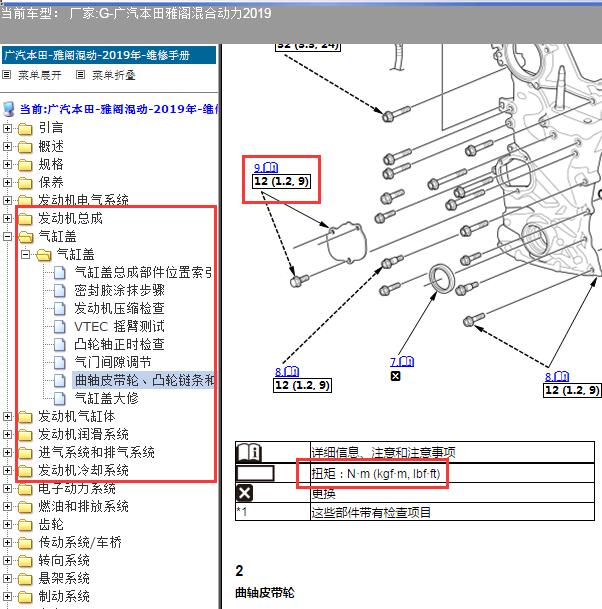Expand the 转向系统 folder
The height and width of the screenshot is (609, 602).
[x=7, y=560]
